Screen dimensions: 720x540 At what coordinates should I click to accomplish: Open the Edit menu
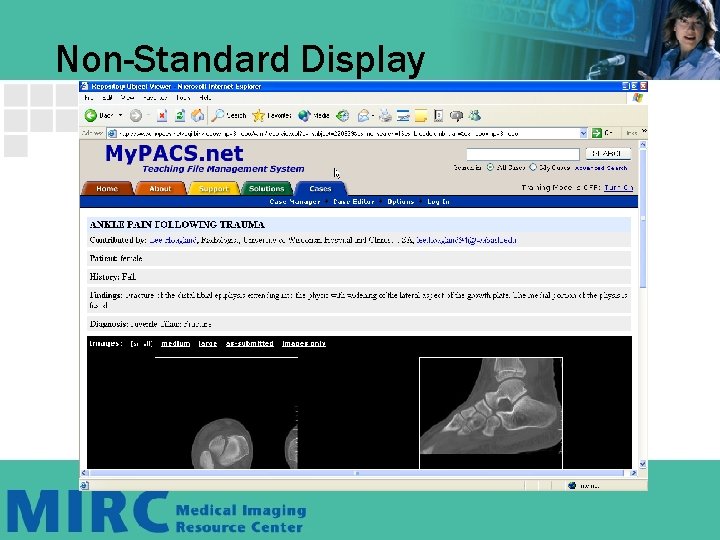[x=107, y=98]
